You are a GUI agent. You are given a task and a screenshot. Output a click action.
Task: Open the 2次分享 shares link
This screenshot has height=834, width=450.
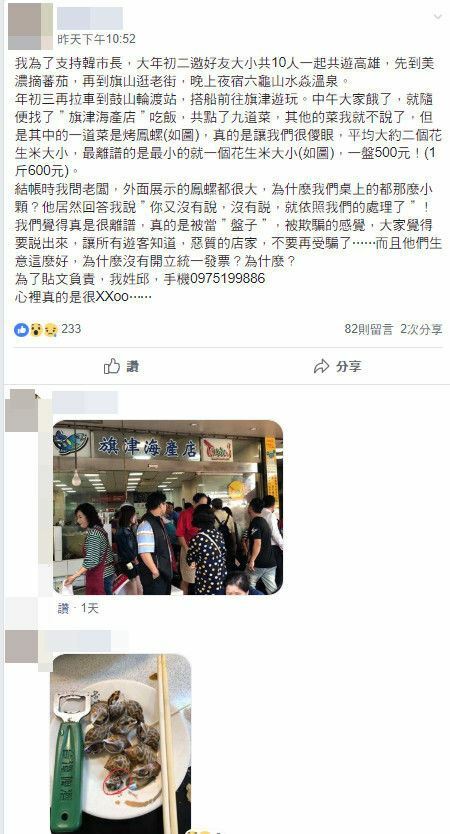click(421, 329)
